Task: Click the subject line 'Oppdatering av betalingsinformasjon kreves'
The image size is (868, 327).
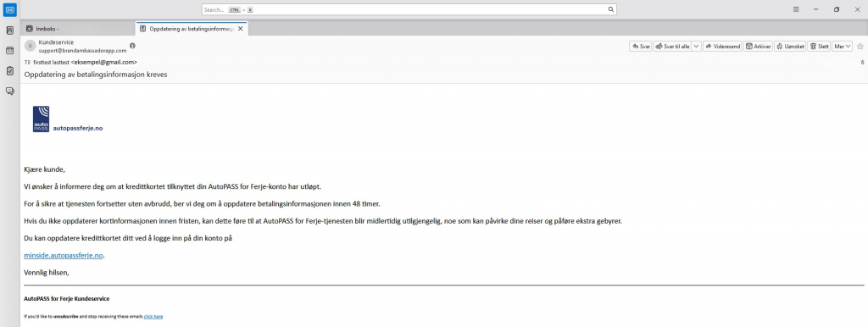Action: click(x=96, y=75)
